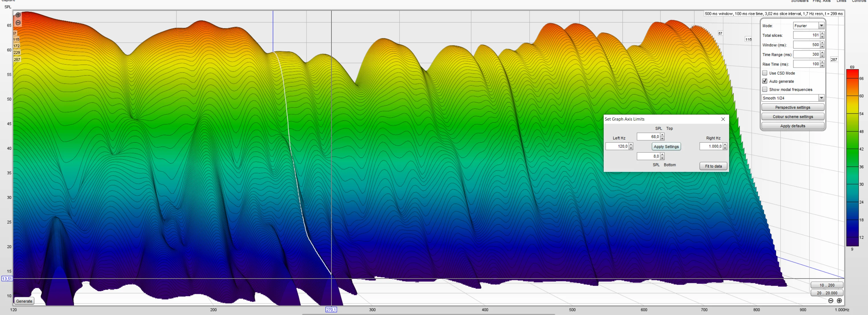Click the Window (ms) input field
The width and height of the screenshot is (868, 315).
click(806, 44)
